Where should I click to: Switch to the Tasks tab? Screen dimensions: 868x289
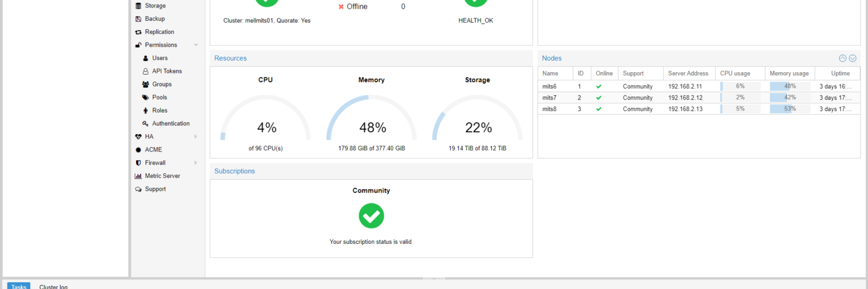[x=19, y=286]
